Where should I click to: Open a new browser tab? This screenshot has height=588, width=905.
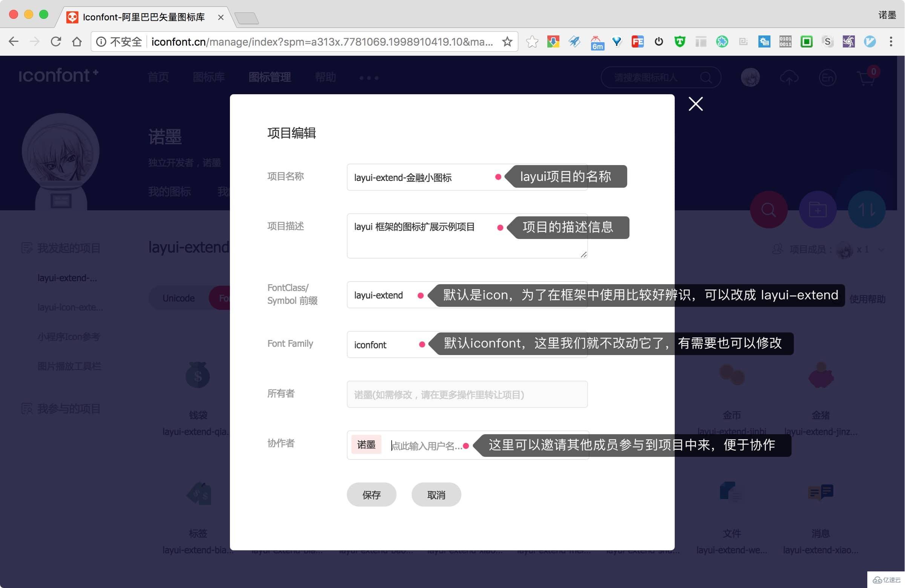point(247,18)
